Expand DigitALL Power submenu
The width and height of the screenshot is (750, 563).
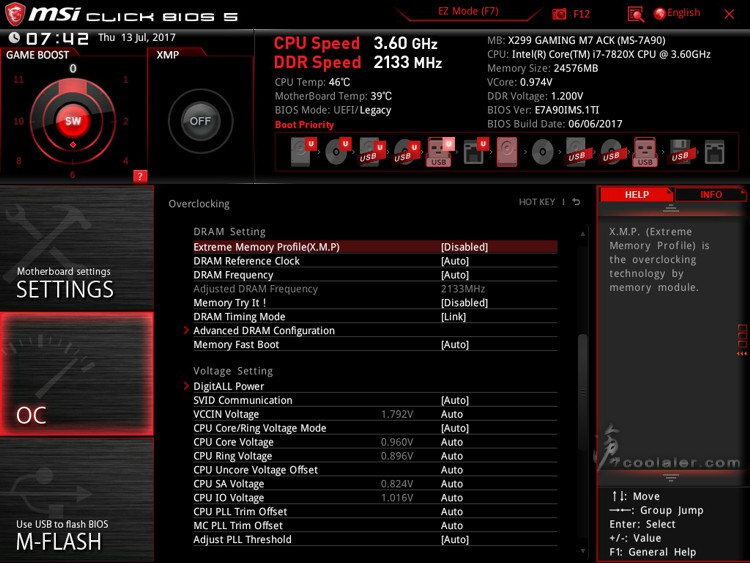coord(229,386)
